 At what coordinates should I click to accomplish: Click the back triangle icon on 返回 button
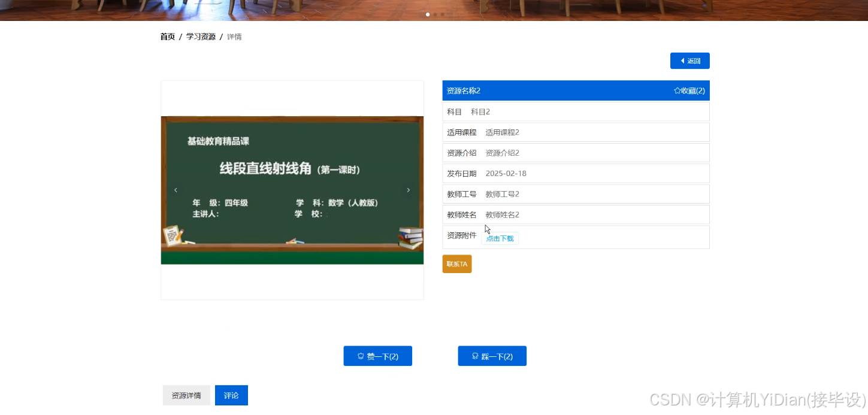tap(682, 60)
